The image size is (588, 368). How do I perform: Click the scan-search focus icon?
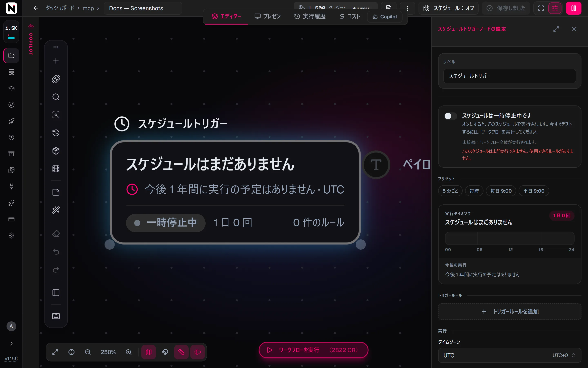tap(56, 115)
